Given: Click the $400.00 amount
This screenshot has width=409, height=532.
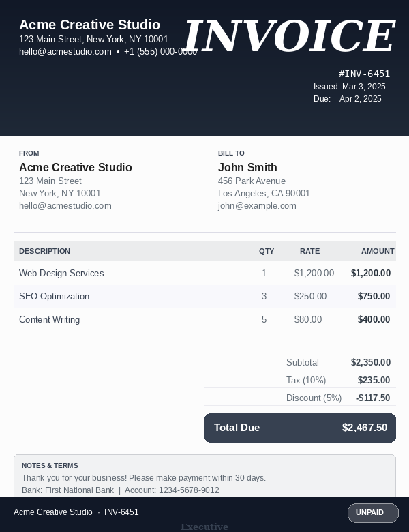Looking at the screenshot, I should tap(374, 320).
